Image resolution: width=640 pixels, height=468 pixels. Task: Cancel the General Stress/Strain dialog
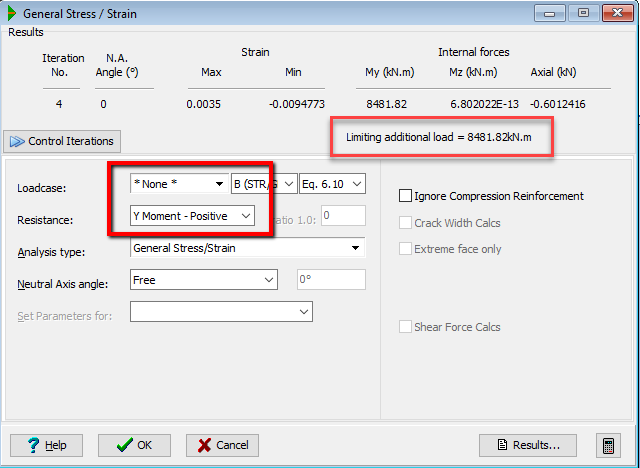coord(222,445)
